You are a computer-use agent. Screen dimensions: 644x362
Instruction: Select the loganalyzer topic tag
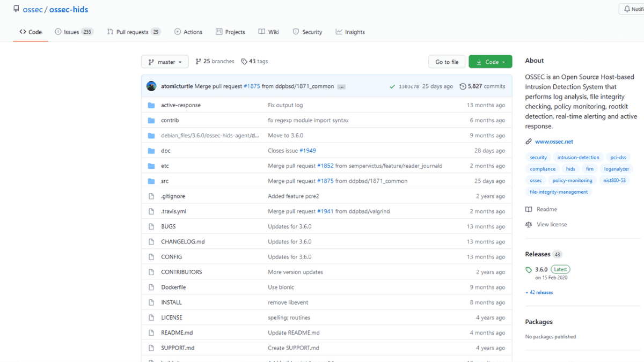coord(616,169)
